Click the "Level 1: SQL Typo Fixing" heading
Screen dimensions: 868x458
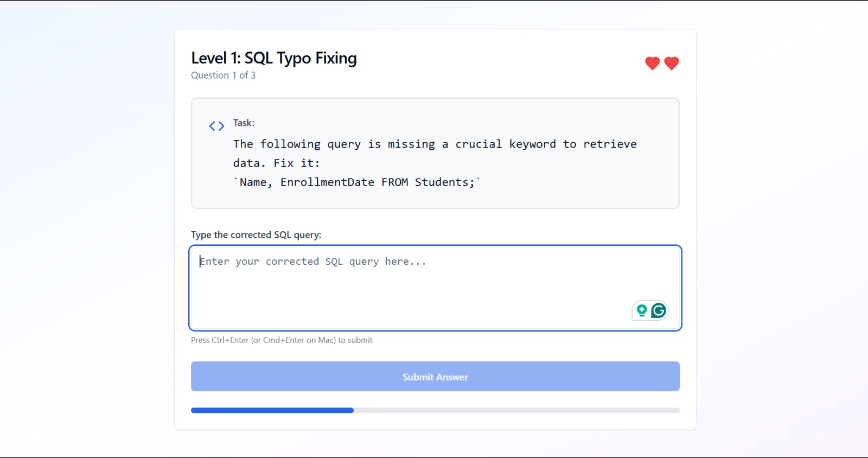tap(274, 58)
